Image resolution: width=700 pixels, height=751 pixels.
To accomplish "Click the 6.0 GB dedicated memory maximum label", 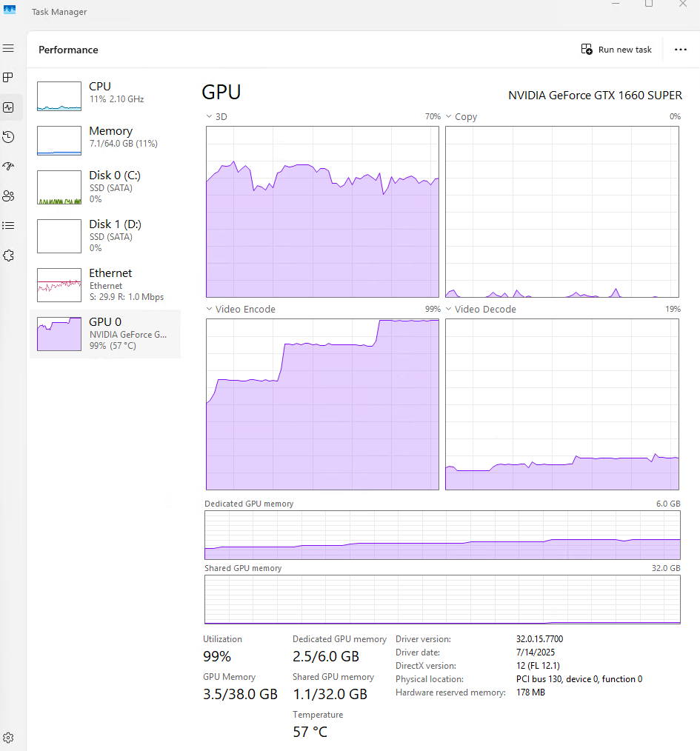I will [668, 504].
